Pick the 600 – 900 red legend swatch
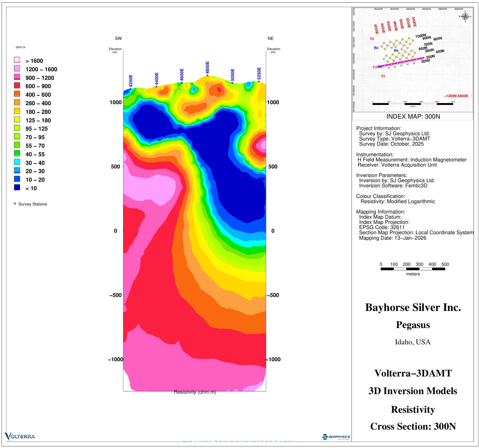479x448 pixels. point(17,86)
